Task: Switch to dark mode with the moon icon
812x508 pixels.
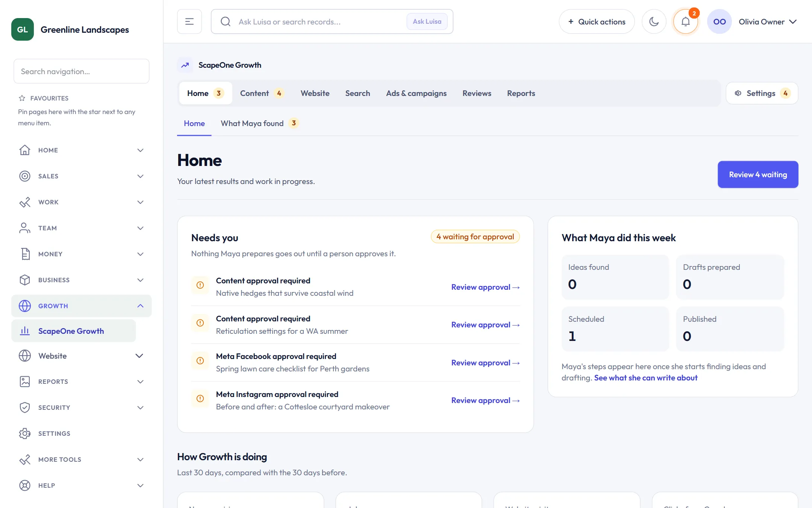Action: click(x=654, y=21)
